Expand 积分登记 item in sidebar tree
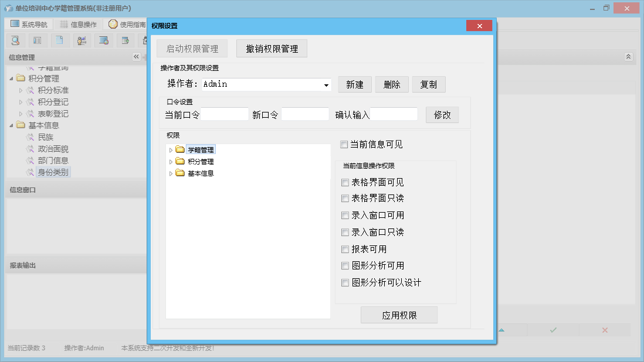This screenshot has height=362, width=644. 21,102
